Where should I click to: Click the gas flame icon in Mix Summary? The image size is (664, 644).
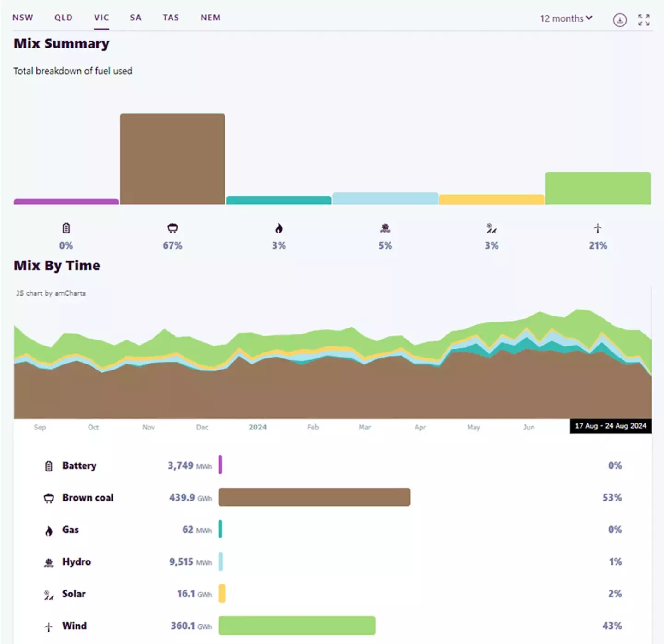click(x=279, y=228)
